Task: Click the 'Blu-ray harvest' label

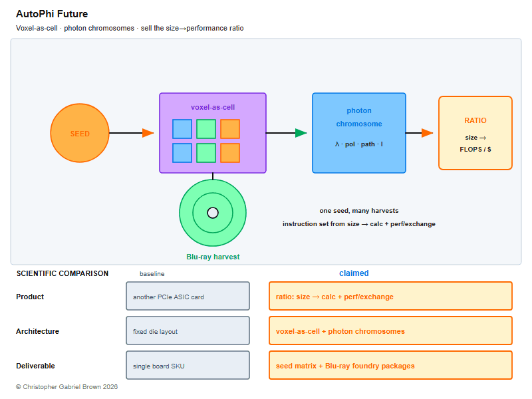Action: click(x=213, y=257)
